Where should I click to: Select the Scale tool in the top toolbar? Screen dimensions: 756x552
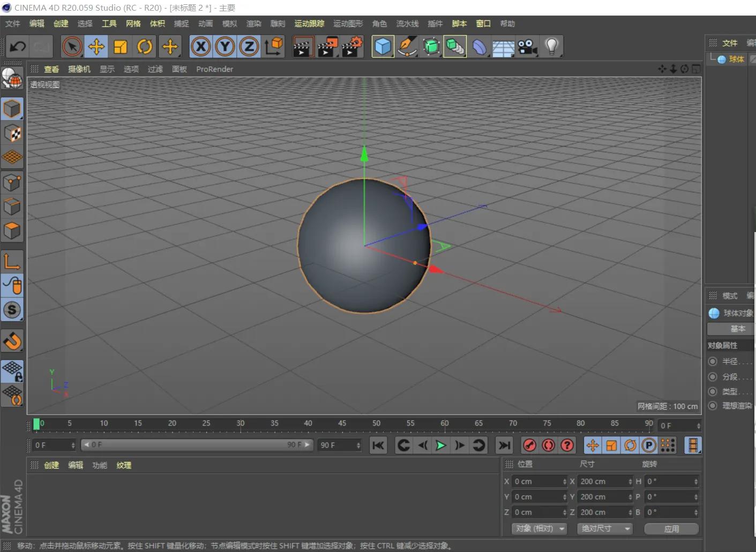(121, 47)
